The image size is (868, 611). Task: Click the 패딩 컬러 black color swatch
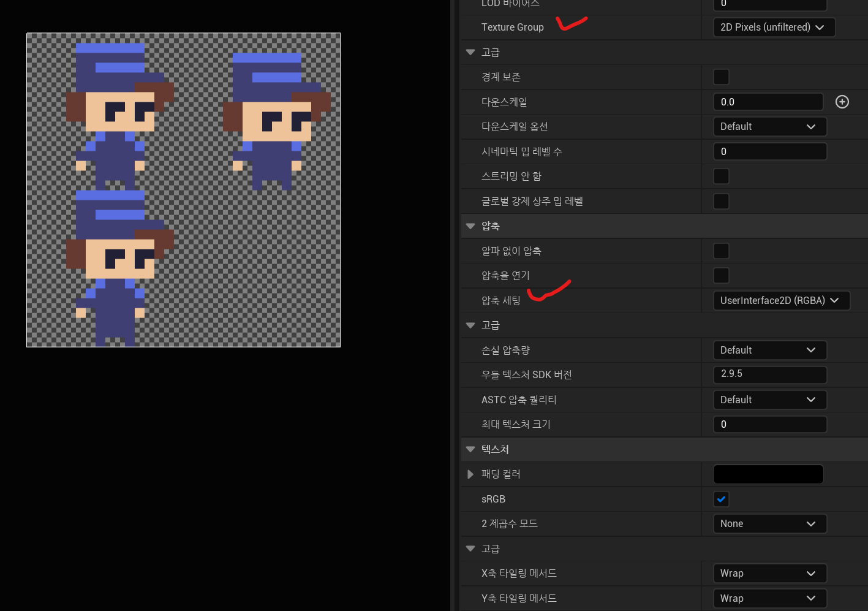point(768,474)
